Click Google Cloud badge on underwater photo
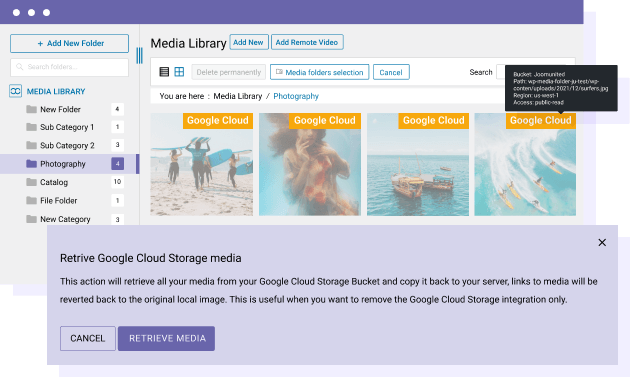Image resolution: width=630 pixels, height=377 pixels. pos(325,121)
